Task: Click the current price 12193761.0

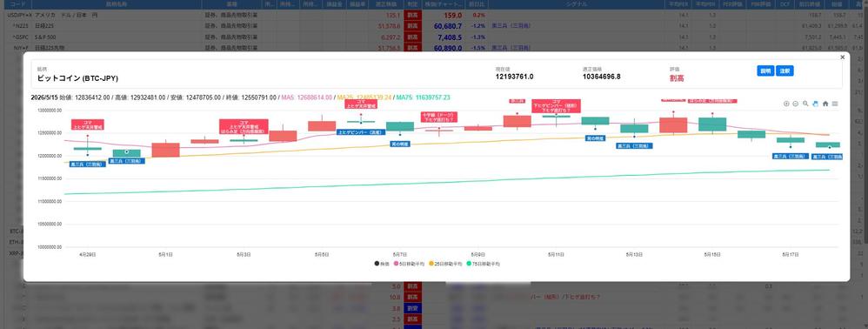Action: coord(514,77)
